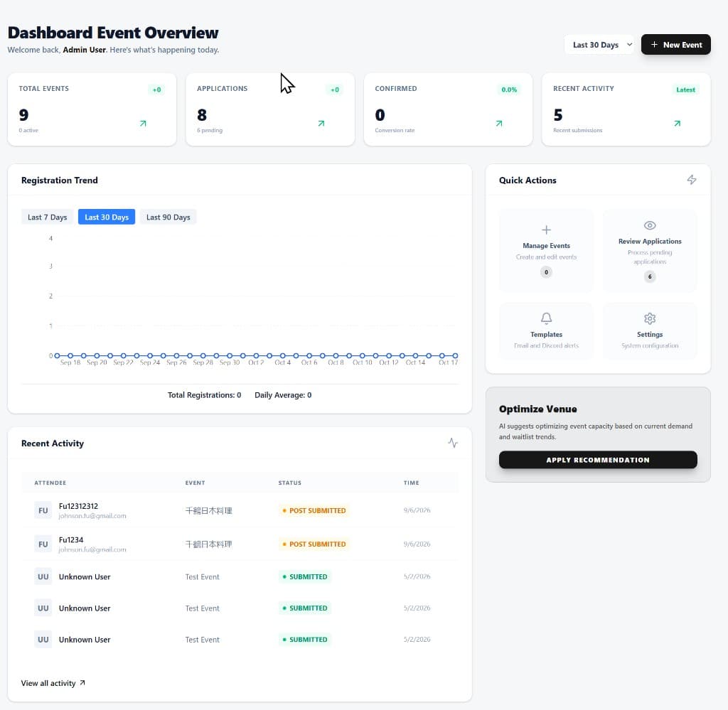Click the New Event button
The width and height of the screenshot is (728, 710).
(x=676, y=45)
